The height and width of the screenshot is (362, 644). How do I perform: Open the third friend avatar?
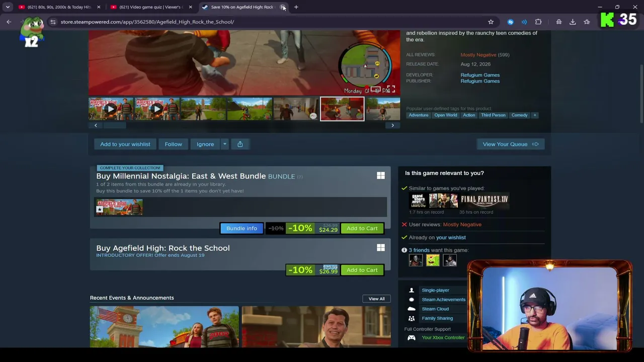coord(450,260)
